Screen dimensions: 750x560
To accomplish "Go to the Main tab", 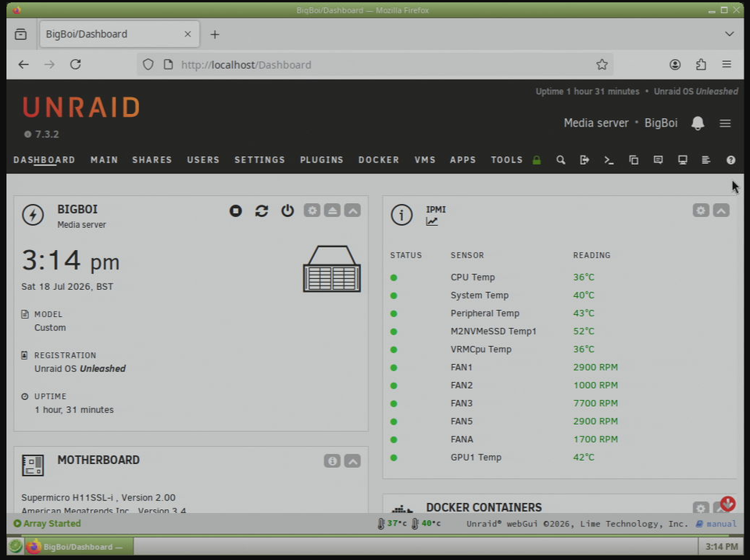I will 104,160.
